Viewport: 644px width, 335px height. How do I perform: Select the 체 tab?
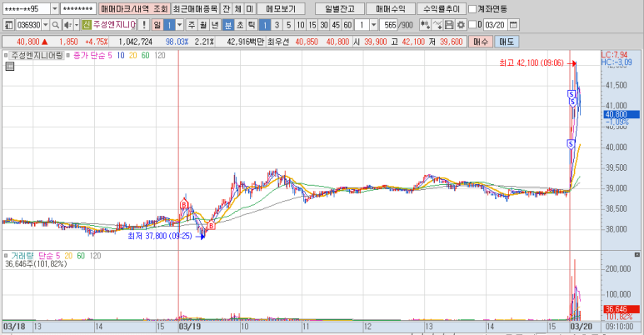(237, 8)
